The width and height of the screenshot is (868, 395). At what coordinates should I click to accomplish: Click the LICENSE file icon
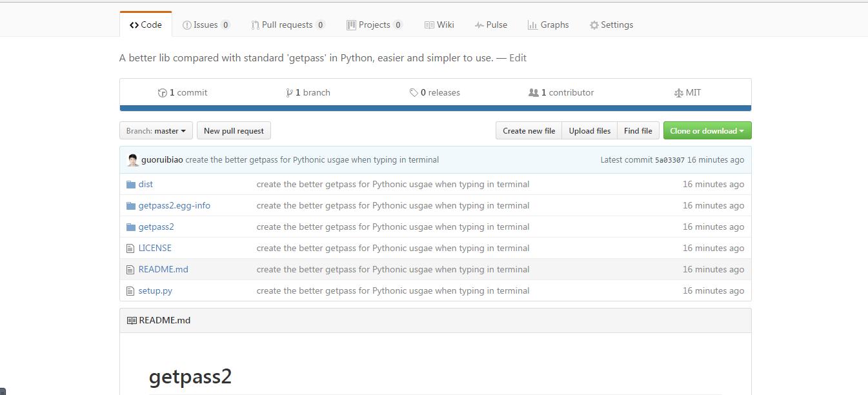[x=131, y=248]
